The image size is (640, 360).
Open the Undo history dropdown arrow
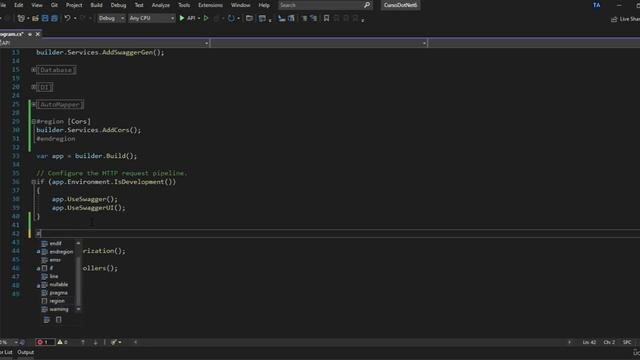point(76,18)
